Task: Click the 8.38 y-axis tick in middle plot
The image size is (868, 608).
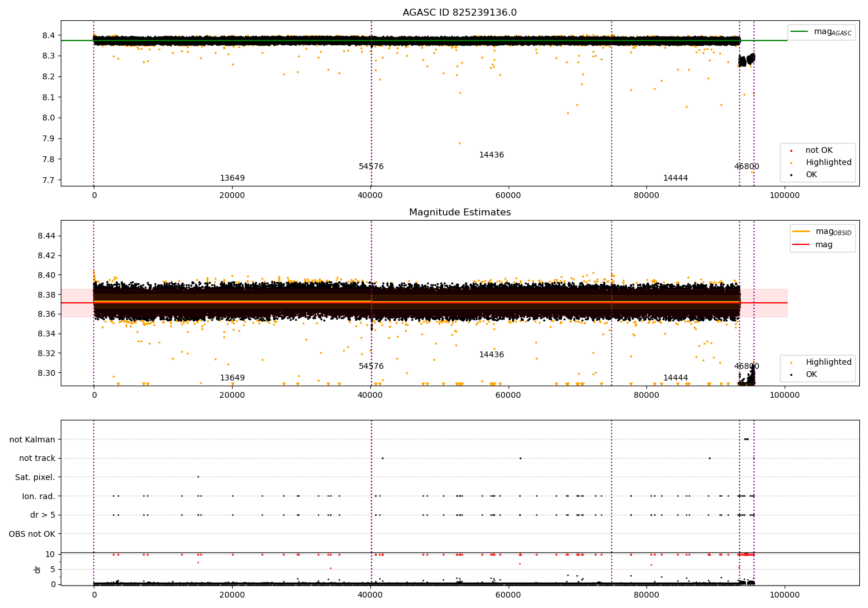Action: [x=46, y=295]
